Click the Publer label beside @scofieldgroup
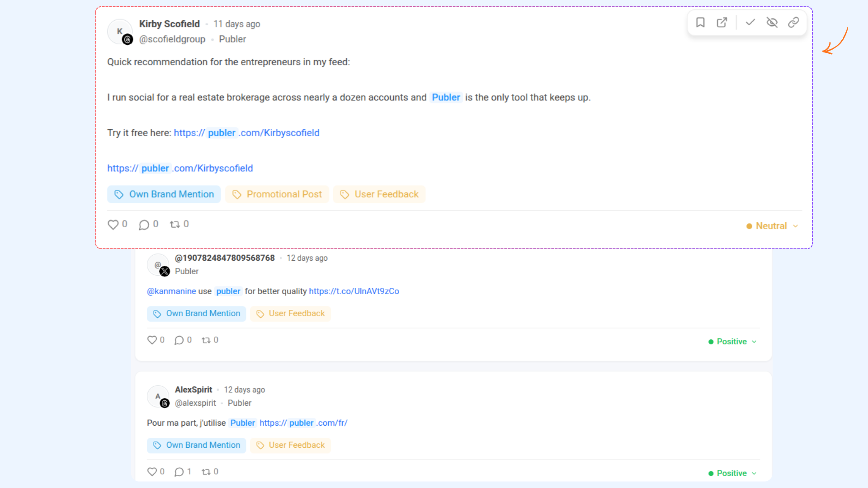The image size is (868, 488). pos(232,39)
